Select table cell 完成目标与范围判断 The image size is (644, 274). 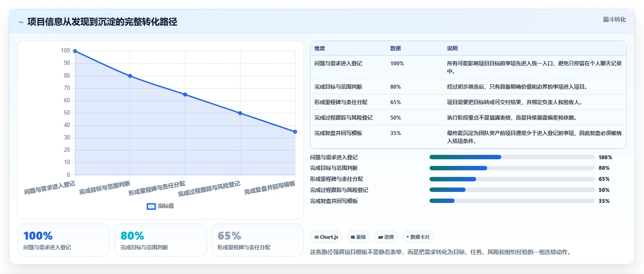click(338, 87)
